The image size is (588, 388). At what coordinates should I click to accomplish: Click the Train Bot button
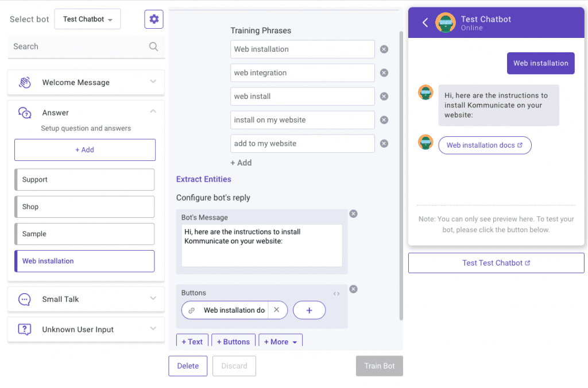click(380, 366)
